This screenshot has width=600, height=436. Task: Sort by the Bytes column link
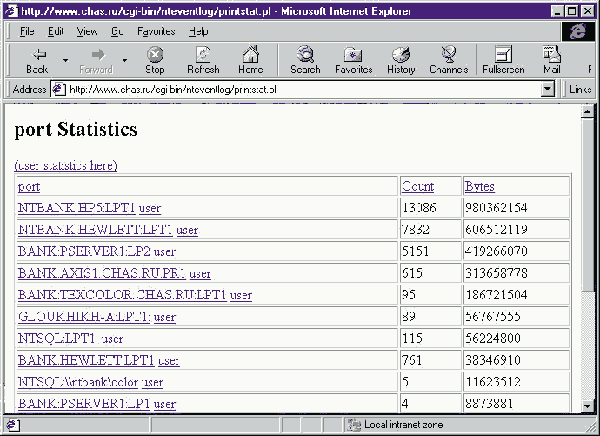point(479,186)
